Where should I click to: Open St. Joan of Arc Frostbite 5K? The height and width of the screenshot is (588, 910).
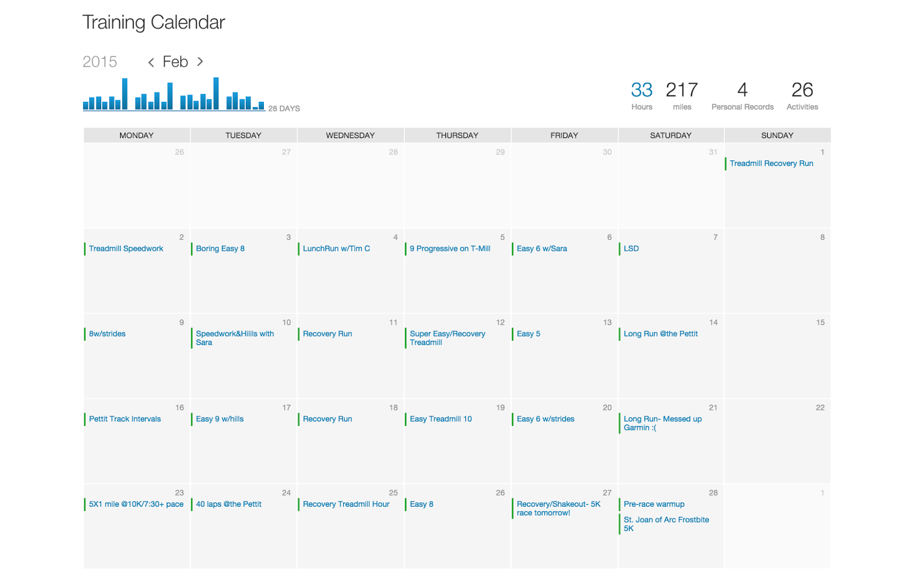pos(665,524)
